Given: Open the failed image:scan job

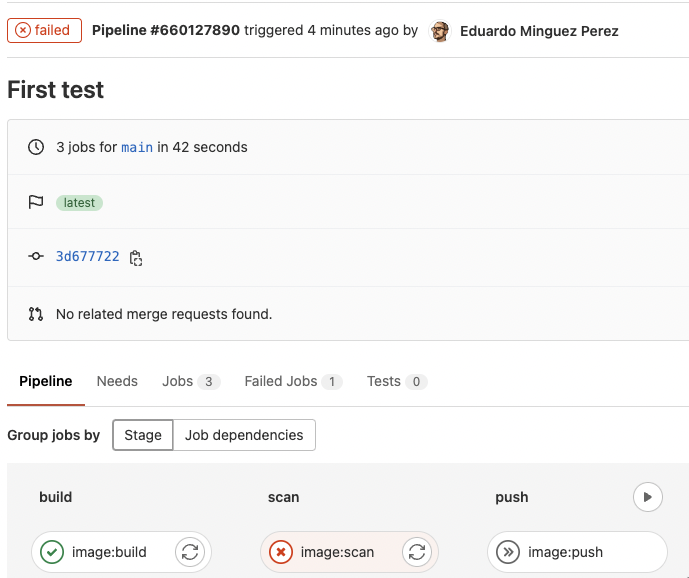Looking at the screenshot, I should 337,552.
